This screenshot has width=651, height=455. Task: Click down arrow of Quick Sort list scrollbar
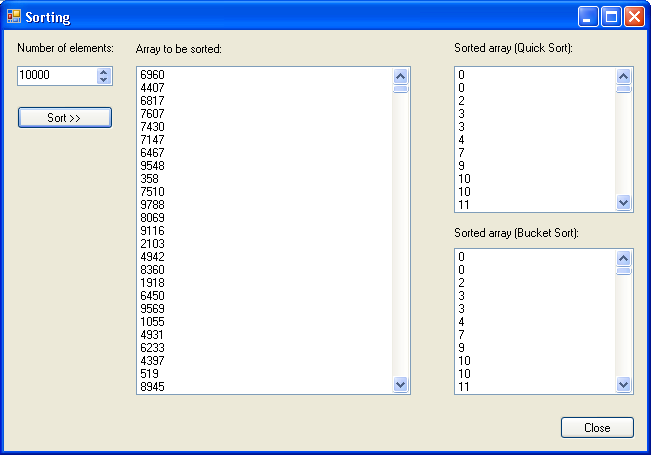624,203
